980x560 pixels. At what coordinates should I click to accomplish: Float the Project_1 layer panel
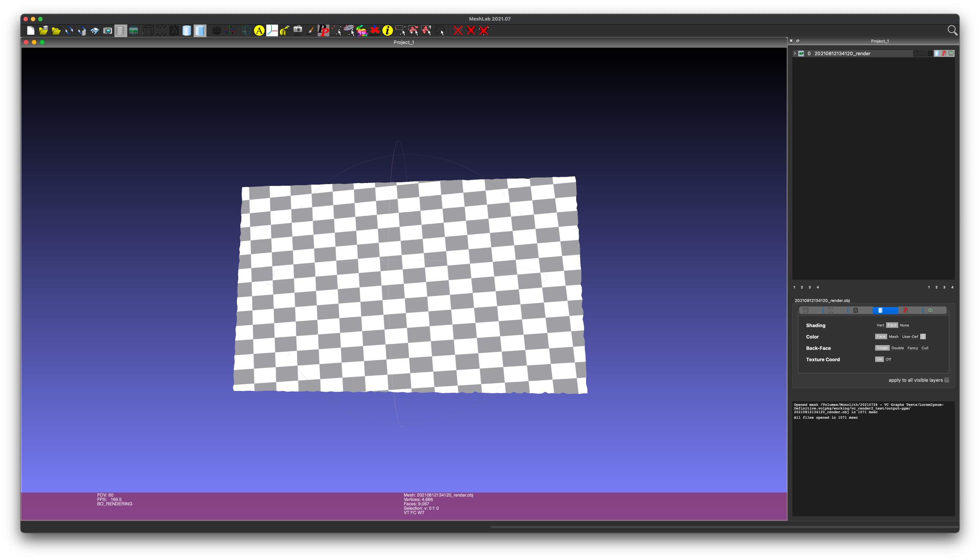[x=798, y=41]
